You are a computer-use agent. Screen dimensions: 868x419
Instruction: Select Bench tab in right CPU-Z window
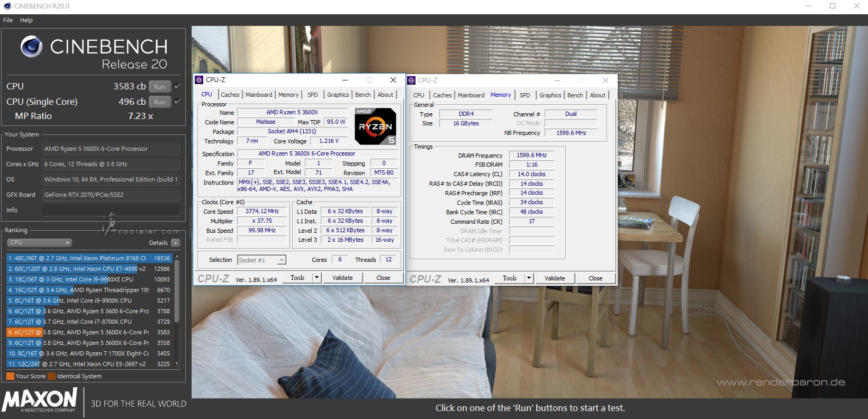(x=575, y=95)
